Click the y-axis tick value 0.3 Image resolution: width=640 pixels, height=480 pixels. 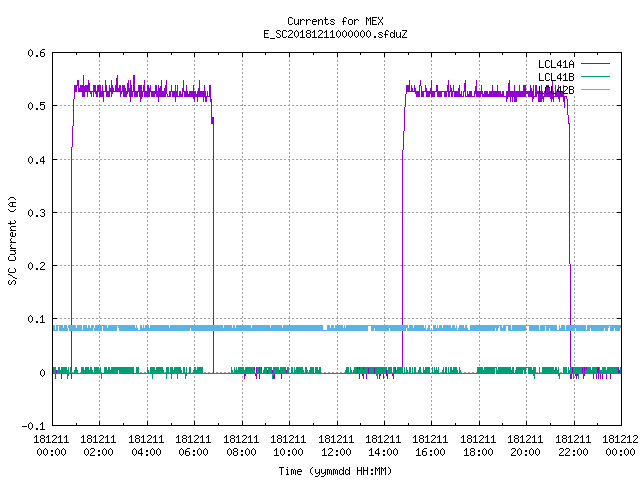point(36,213)
